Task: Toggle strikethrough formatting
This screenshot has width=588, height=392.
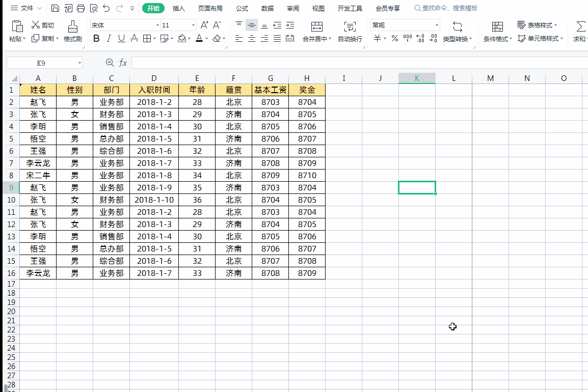Action: coord(133,39)
